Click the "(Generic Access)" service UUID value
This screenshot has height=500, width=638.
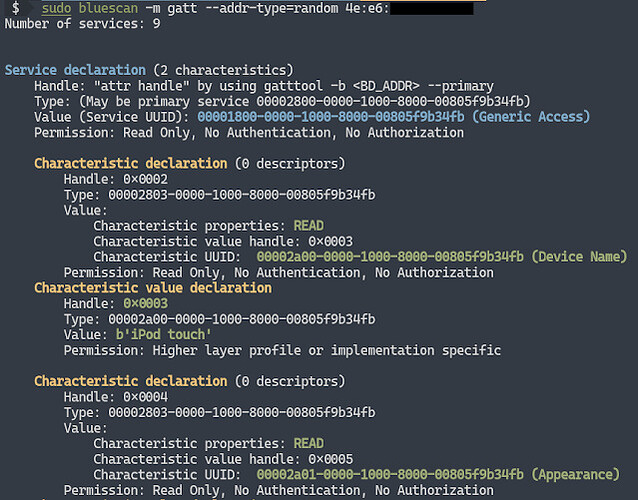click(393, 117)
